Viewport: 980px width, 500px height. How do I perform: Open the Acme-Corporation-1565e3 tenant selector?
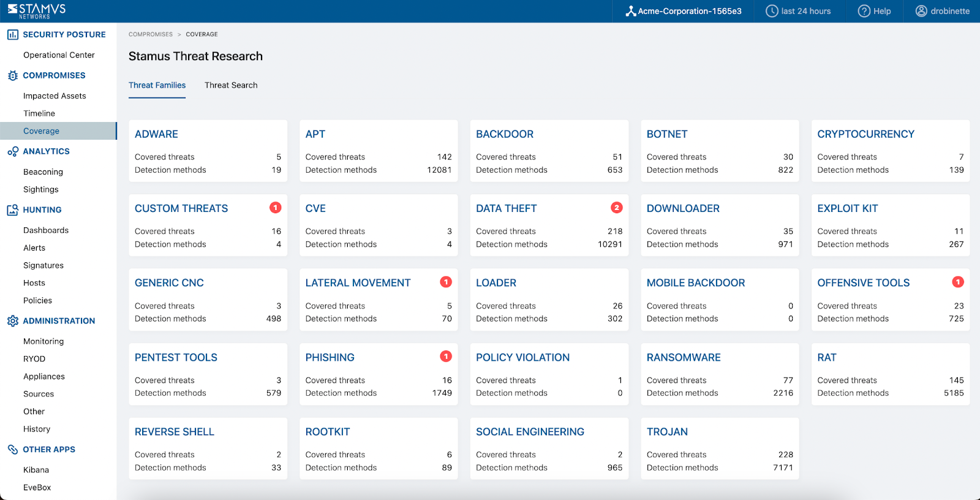click(684, 11)
